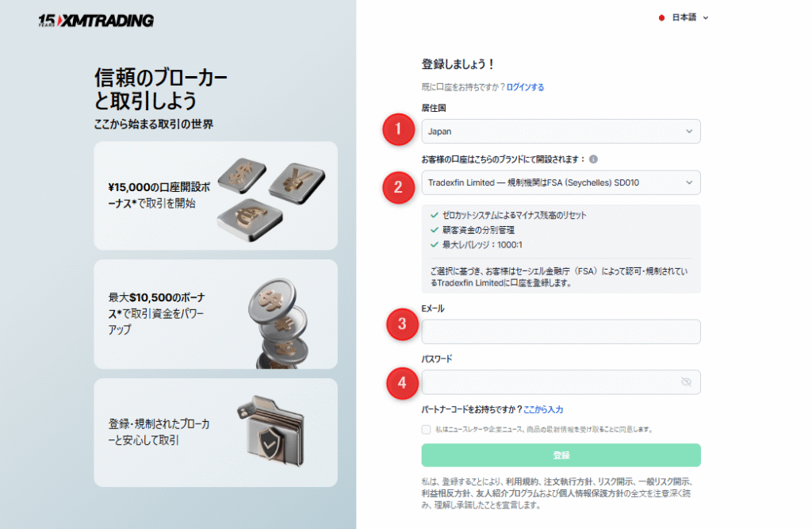Click the green 登録 register button

tap(561, 455)
